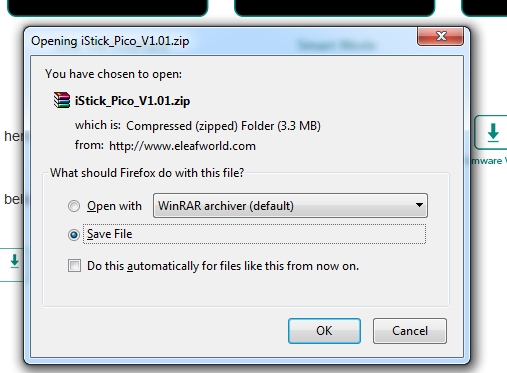
Task: Select the Save File radio button
Action: (74, 235)
